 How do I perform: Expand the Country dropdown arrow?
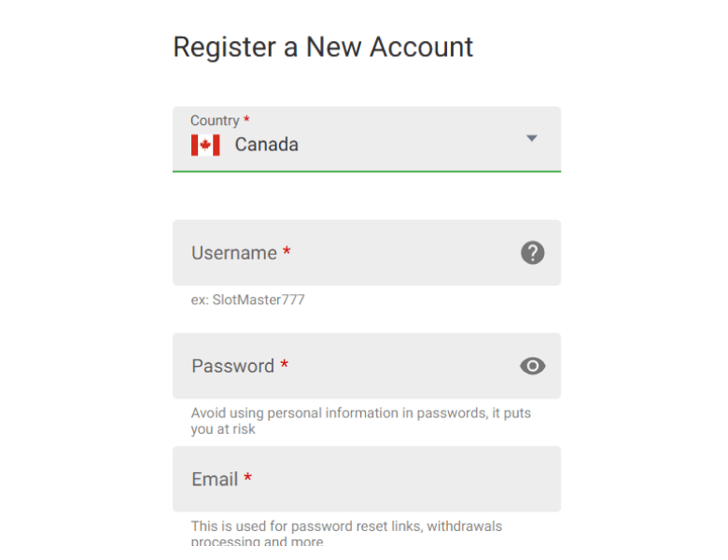[531, 138]
